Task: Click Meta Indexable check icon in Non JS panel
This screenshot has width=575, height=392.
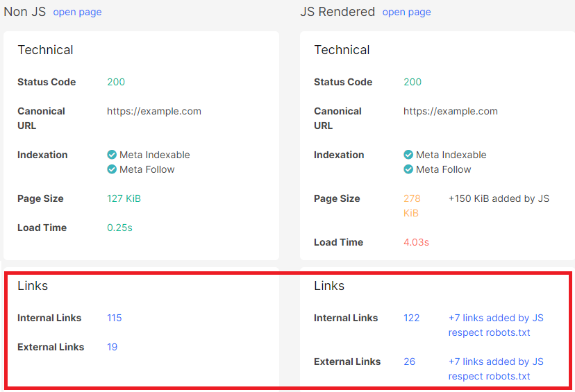Action: coord(112,155)
